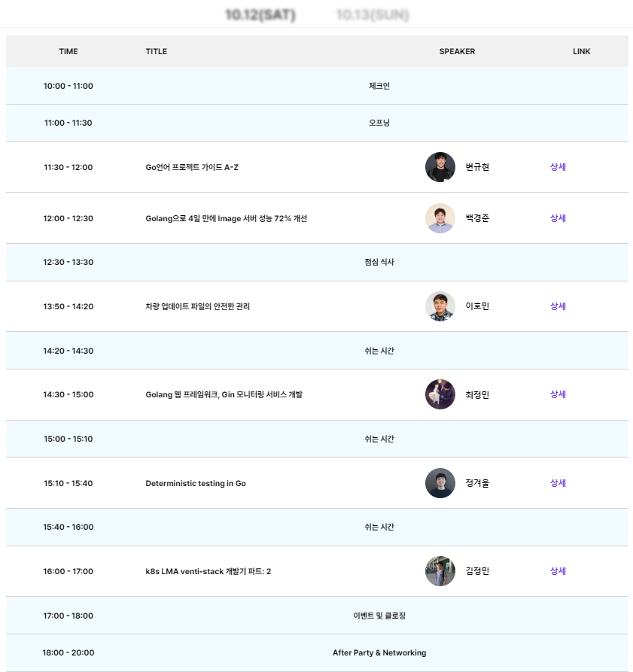Click speaker 김정민's profile photo
Image resolution: width=633 pixels, height=672 pixels.
pyautogui.click(x=440, y=571)
